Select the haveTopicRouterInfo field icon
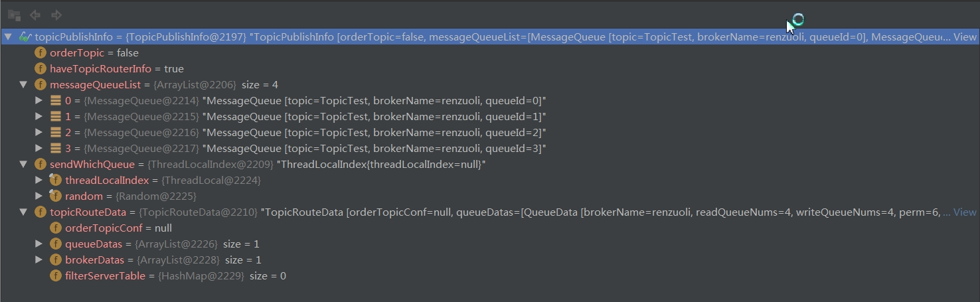The height and width of the screenshot is (302, 980). pyautogui.click(x=41, y=68)
